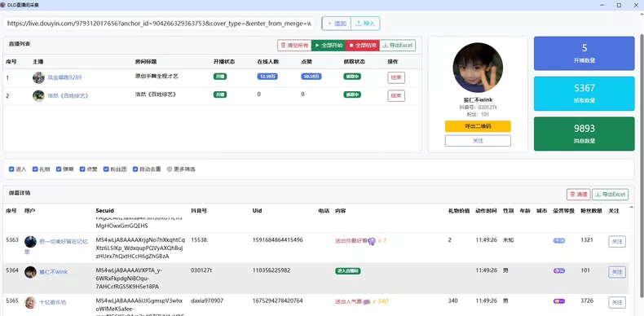Click 关注 in the profile card
The image size is (644, 316).
[x=478, y=141]
